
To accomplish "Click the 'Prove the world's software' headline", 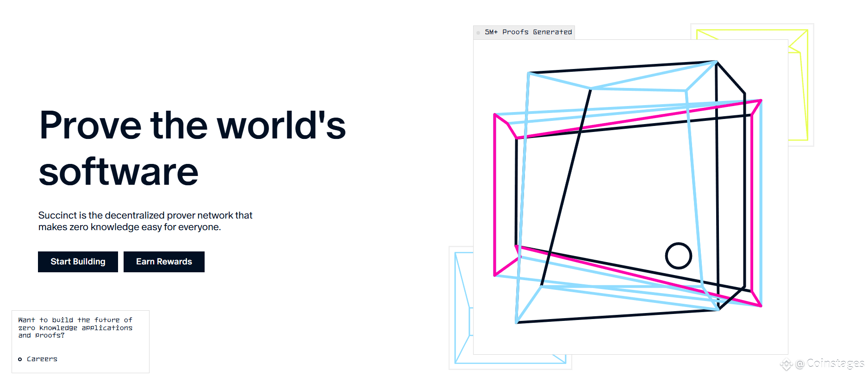I will pyautogui.click(x=192, y=148).
